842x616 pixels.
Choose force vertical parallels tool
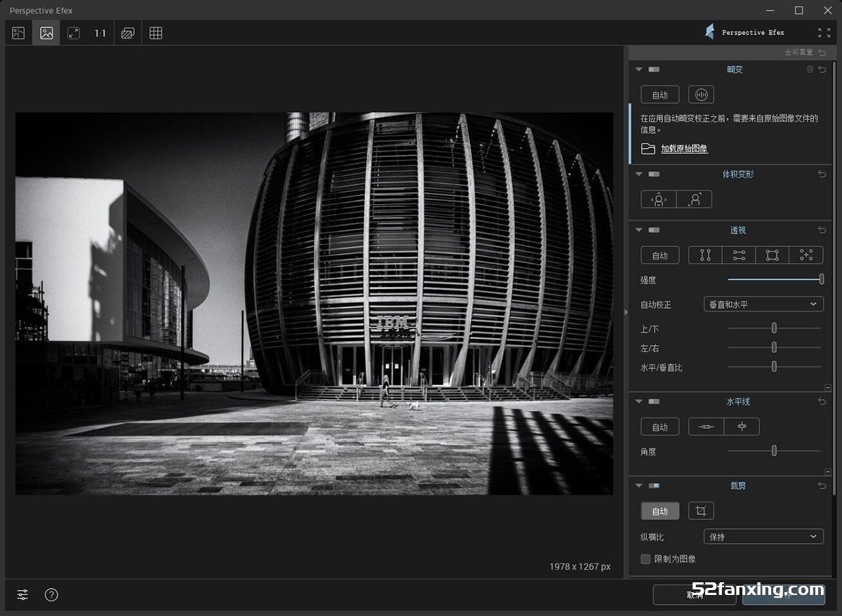click(705, 255)
